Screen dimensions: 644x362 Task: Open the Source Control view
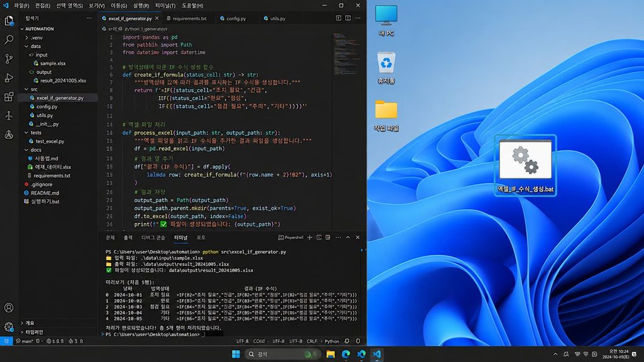(x=9, y=58)
